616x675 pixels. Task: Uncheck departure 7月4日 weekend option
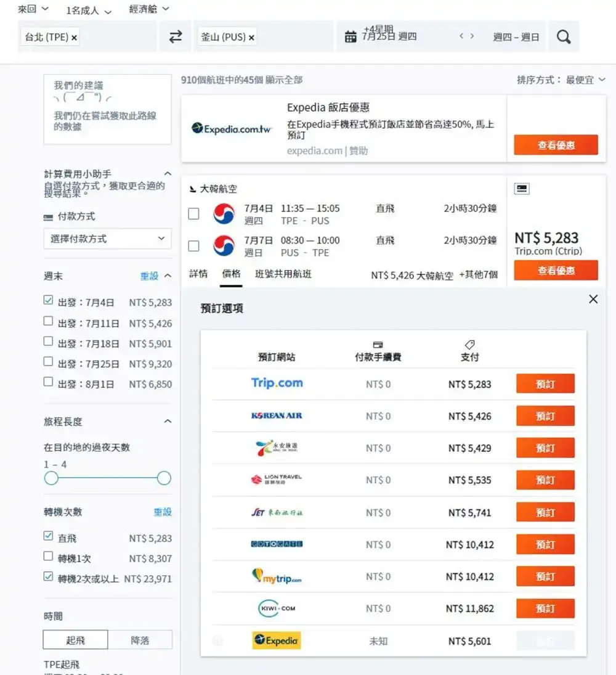[x=48, y=300]
